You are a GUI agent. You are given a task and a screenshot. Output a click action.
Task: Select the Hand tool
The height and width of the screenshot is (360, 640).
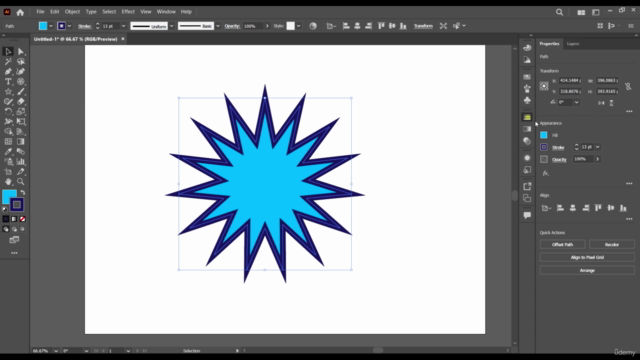pos(8,182)
